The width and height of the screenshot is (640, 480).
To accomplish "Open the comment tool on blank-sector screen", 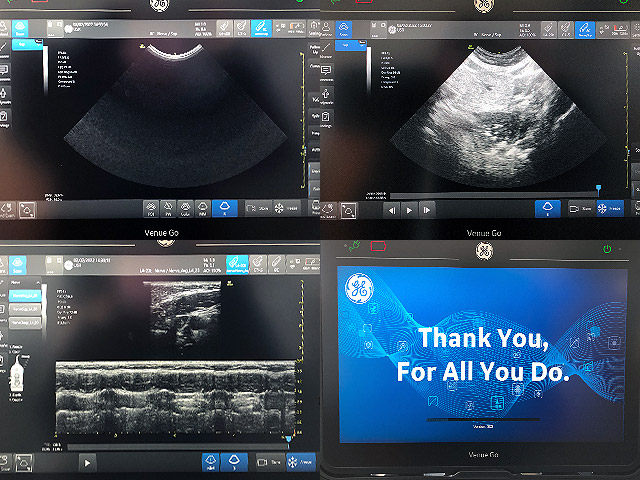I will 4,72.
